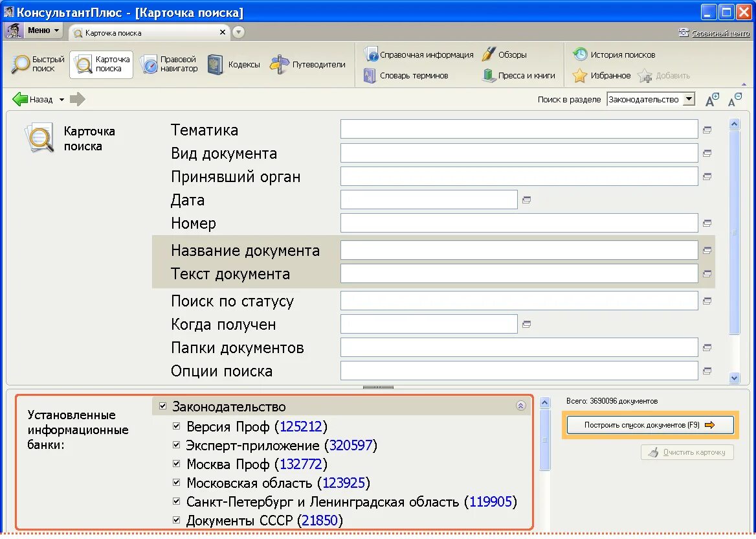Open the Папки документов selector icon
756x539 pixels.
click(707, 347)
